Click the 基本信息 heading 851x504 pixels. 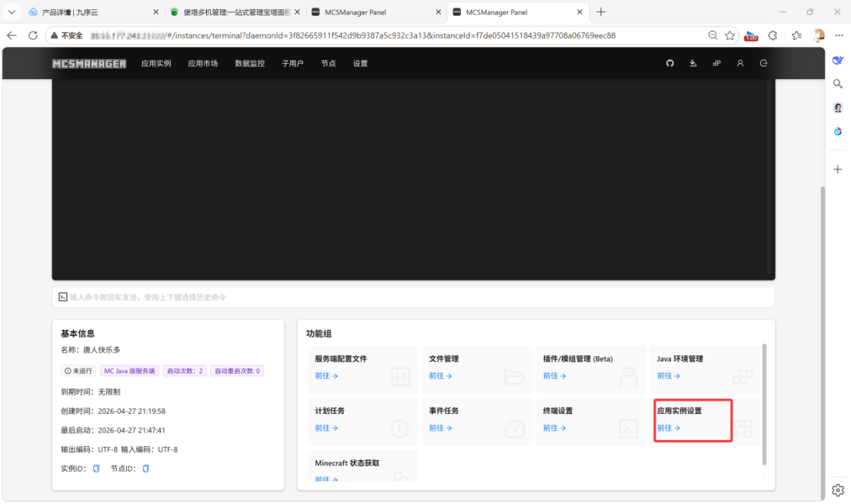point(78,334)
